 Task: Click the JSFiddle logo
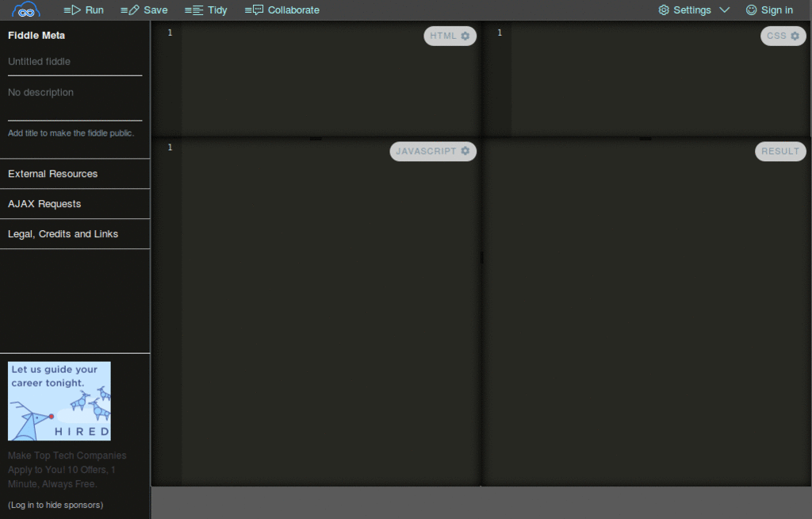tap(24, 9)
